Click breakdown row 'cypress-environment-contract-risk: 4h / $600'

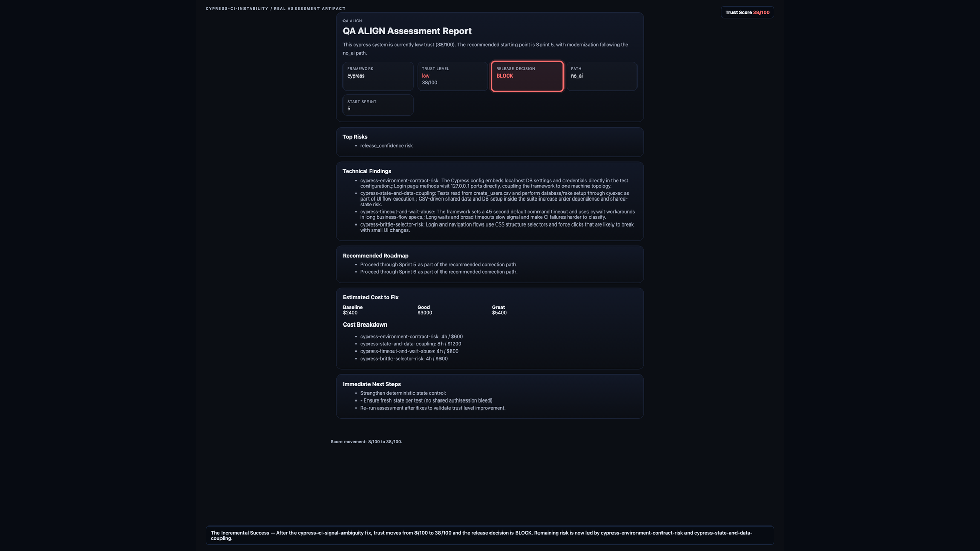pyautogui.click(x=411, y=337)
